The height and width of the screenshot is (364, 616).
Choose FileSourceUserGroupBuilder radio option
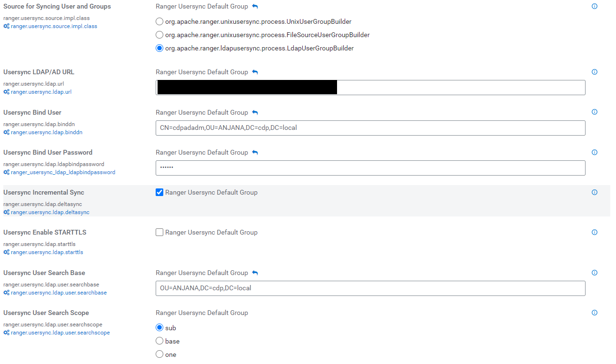tap(160, 35)
